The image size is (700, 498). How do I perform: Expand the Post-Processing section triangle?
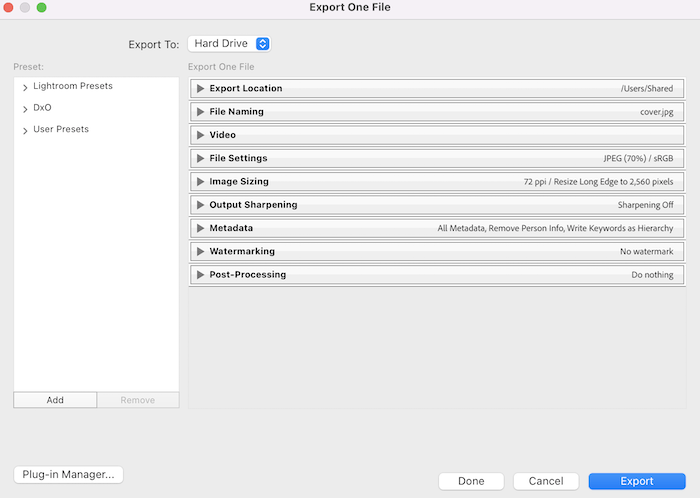[200, 275]
